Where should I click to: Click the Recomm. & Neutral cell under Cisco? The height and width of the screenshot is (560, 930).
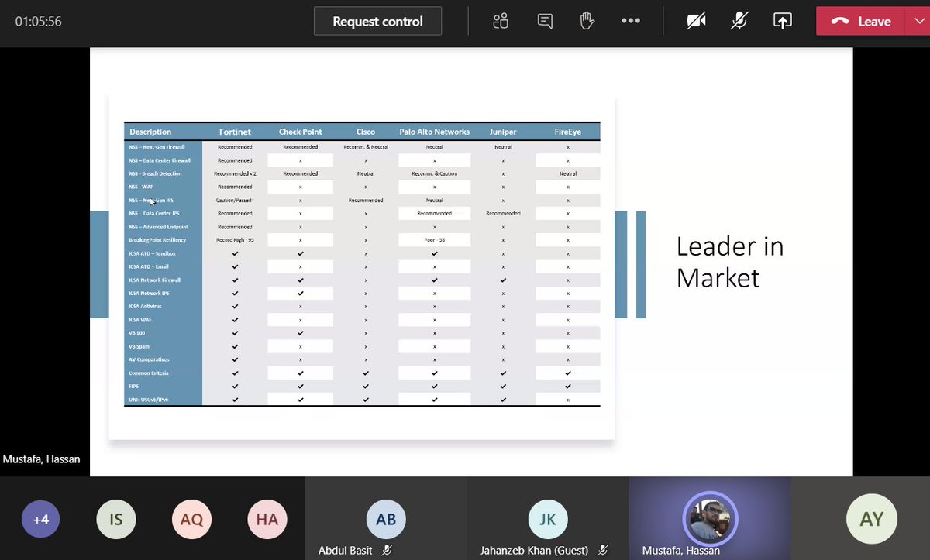[x=366, y=146]
